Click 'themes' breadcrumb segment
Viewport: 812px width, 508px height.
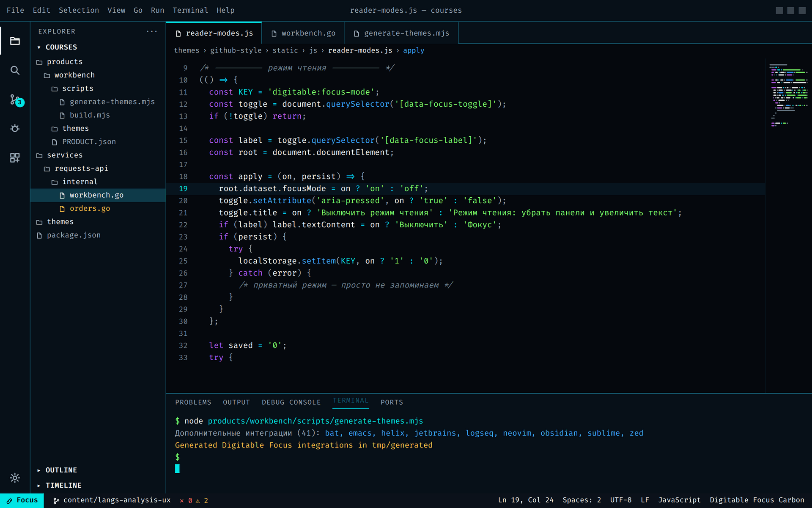[x=187, y=50]
